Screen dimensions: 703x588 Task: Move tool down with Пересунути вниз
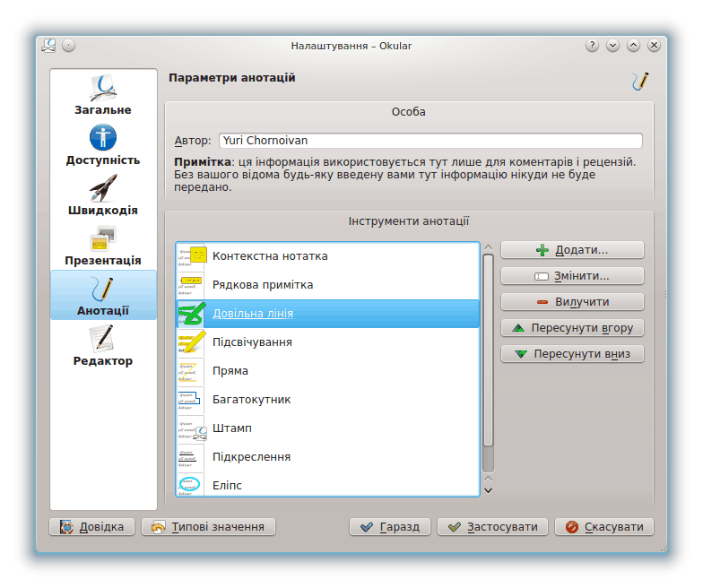point(572,354)
